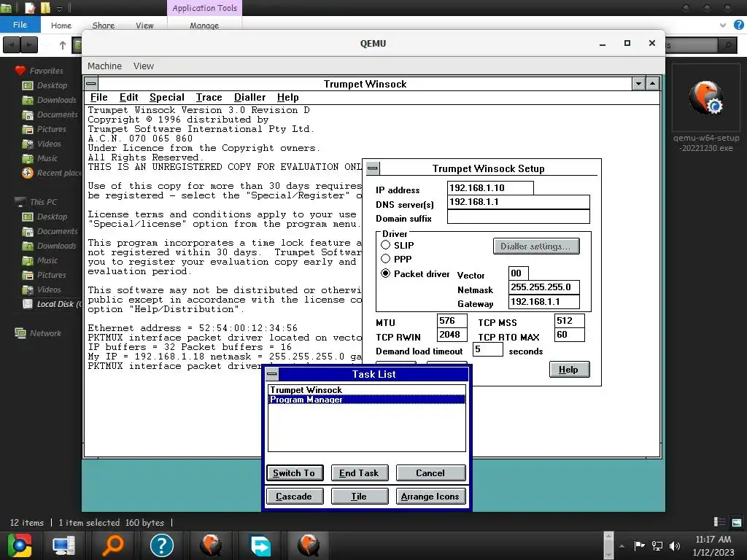This screenshot has width=747, height=560.
Task: Open the Trumpet Winsock window control menu box
Action: point(91,84)
